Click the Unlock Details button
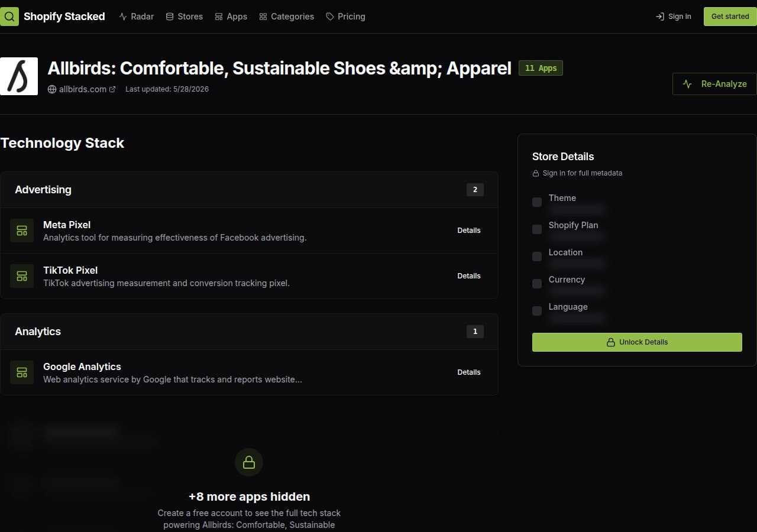 click(637, 342)
